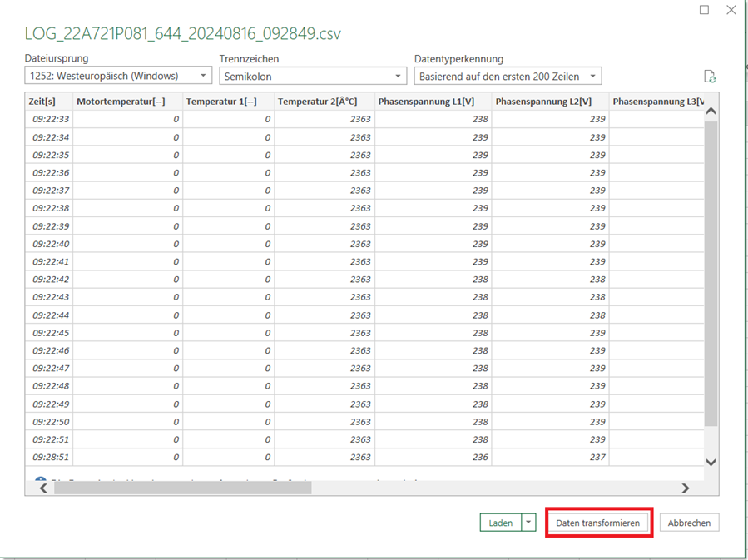
Task: Expand the arrow next to Laden
Action: pyautogui.click(x=530, y=523)
